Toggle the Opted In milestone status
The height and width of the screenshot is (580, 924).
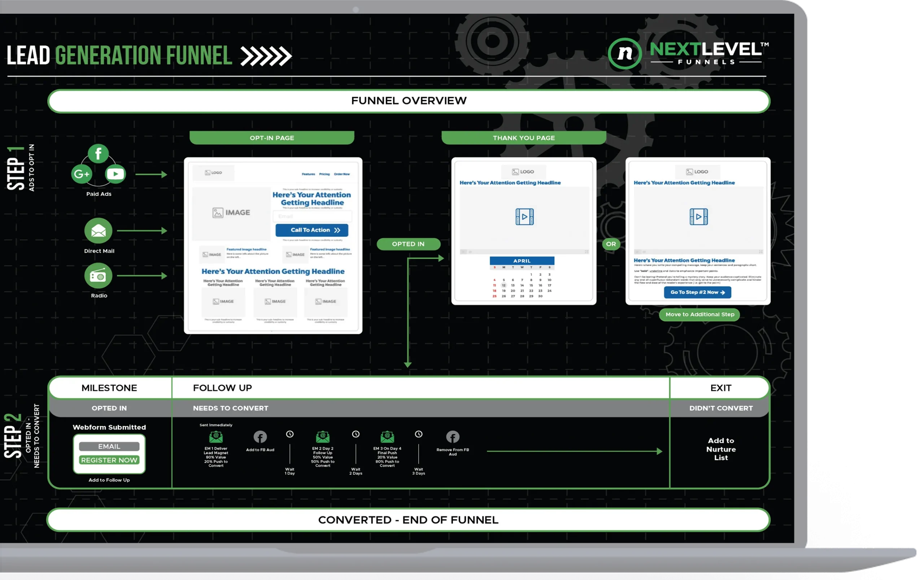click(109, 407)
